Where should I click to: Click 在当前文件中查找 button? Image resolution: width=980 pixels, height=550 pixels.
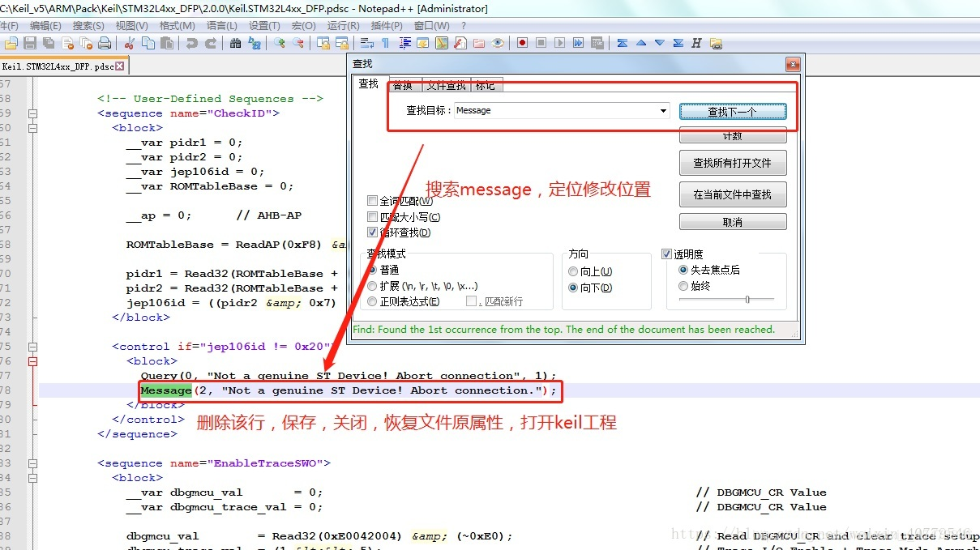pyautogui.click(x=733, y=194)
